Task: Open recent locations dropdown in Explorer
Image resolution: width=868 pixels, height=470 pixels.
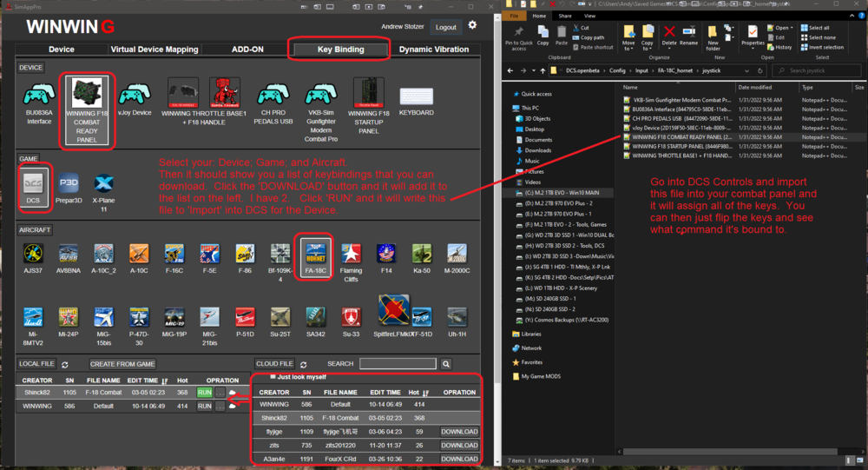Action: tap(536, 71)
